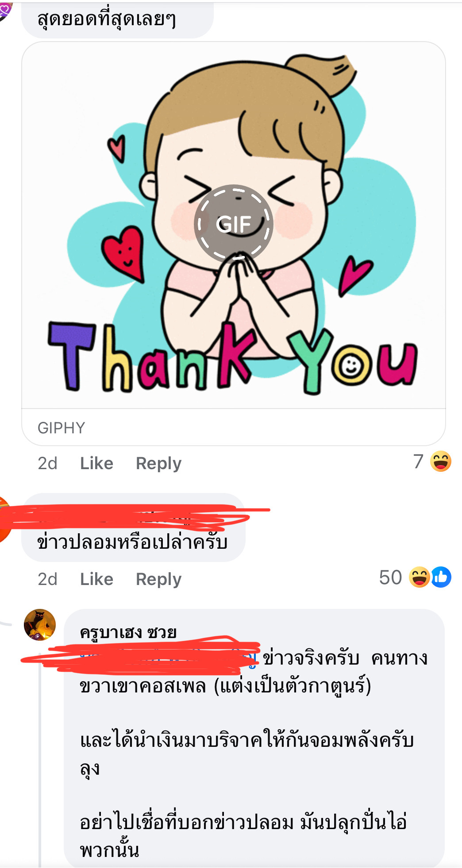Open ครูบาเฮง ซวย profile picture

[x=40, y=625]
